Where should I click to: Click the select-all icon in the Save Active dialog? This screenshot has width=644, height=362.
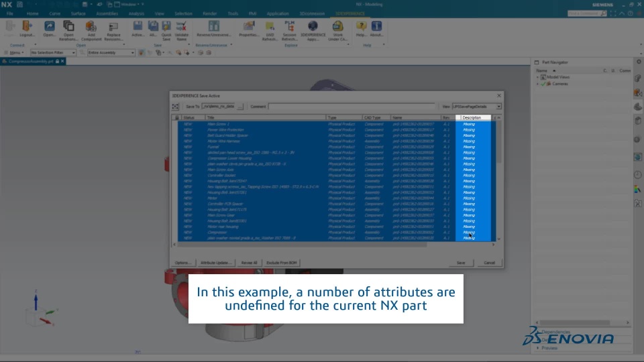(x=175, y=107)
